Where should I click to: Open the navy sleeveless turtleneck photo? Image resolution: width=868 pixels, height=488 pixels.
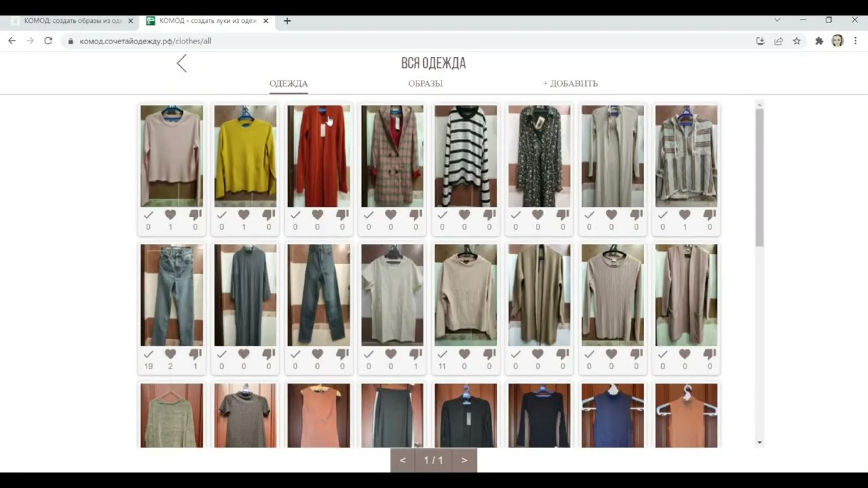(613, 416)
